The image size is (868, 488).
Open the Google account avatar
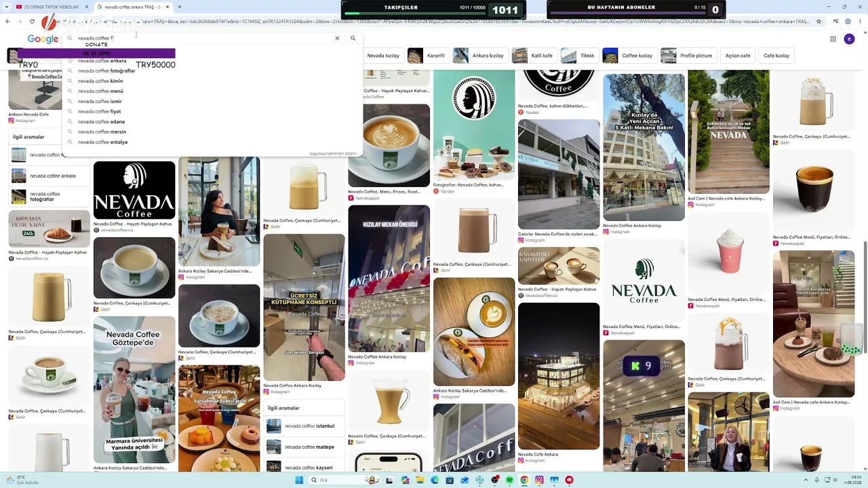(x=849, y=39)
